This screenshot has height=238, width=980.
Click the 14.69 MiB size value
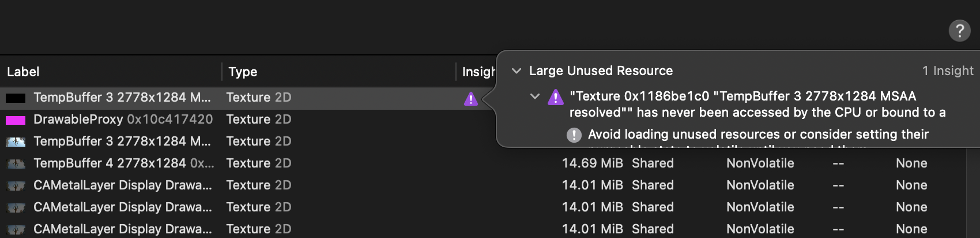pyautogui.click(x=592, y=163)
